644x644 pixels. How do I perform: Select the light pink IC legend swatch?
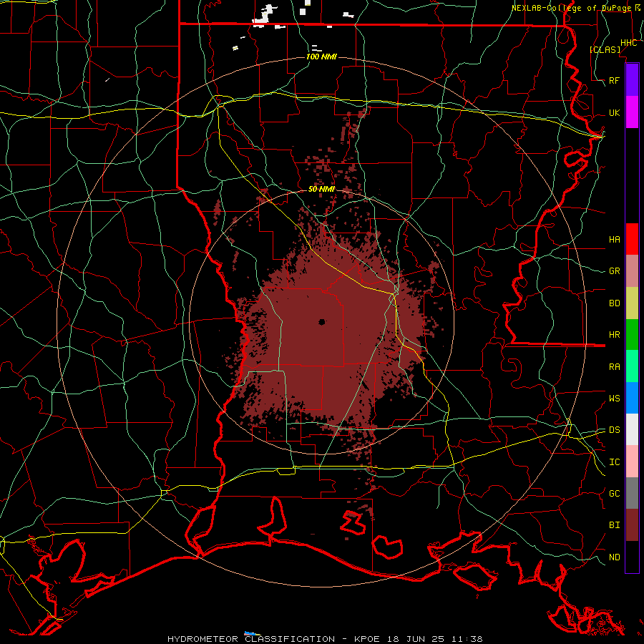(632, 462)
